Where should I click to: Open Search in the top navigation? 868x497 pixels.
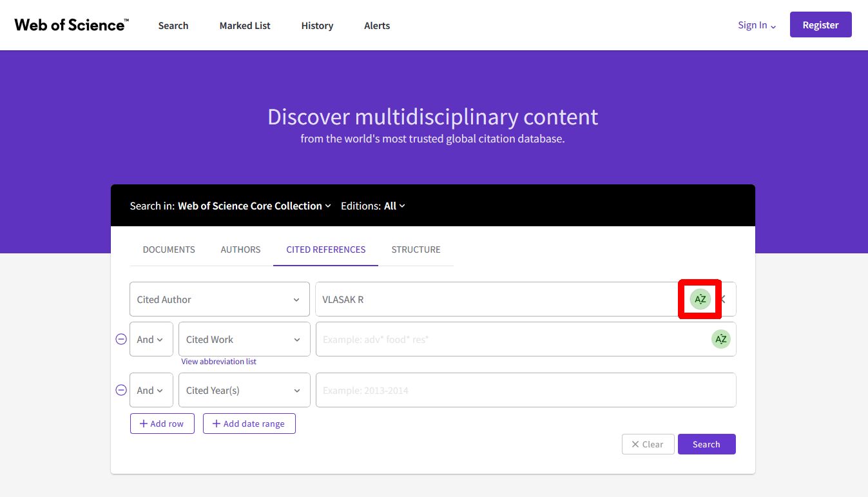pyautogui.click(x=173, y=26)
